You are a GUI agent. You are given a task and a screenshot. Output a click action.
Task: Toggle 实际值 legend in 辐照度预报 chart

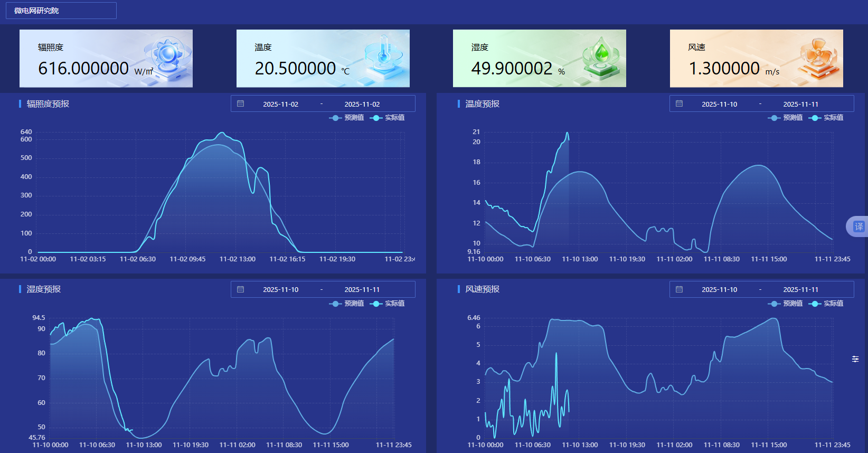[x=387, y=118]
